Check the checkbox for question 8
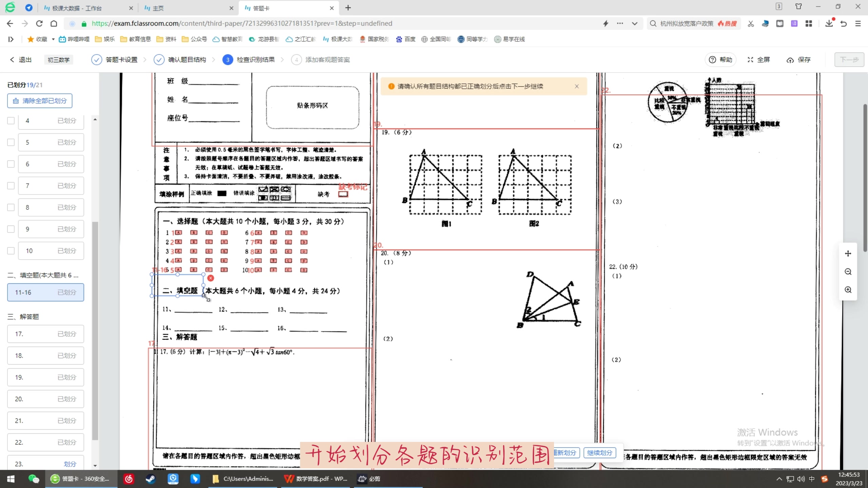Image resolution: width=868 pixels, height=488 pixels. (x=11, y=207)
